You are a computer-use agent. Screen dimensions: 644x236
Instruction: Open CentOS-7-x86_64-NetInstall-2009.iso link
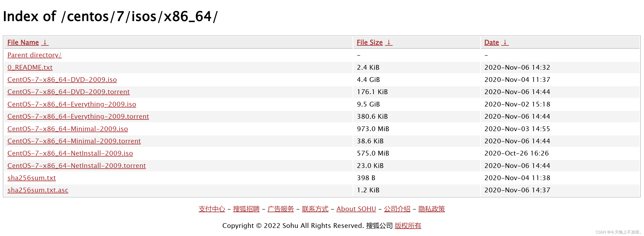[x=70, y=153]
